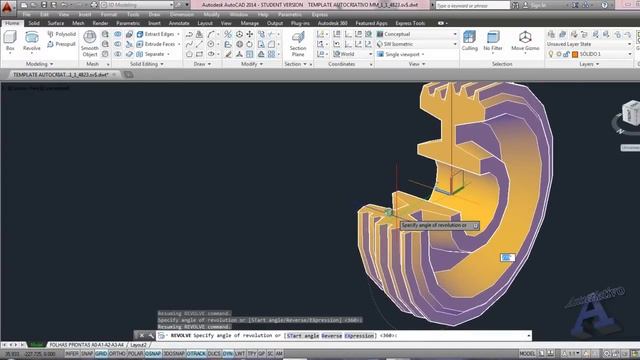The image size is (640, 360).
Task: Open the AutoCAD application menu logo
Action: coord(7,7)
